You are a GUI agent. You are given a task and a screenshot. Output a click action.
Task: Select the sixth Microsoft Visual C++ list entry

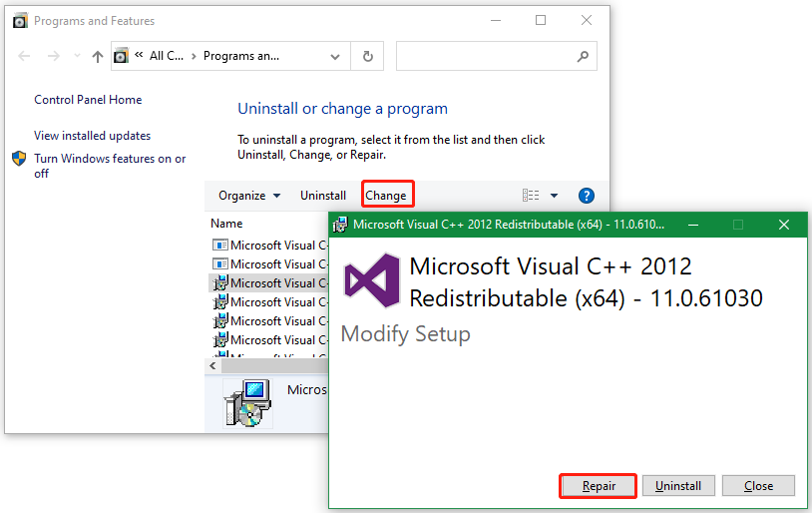(x=269, y=340)
